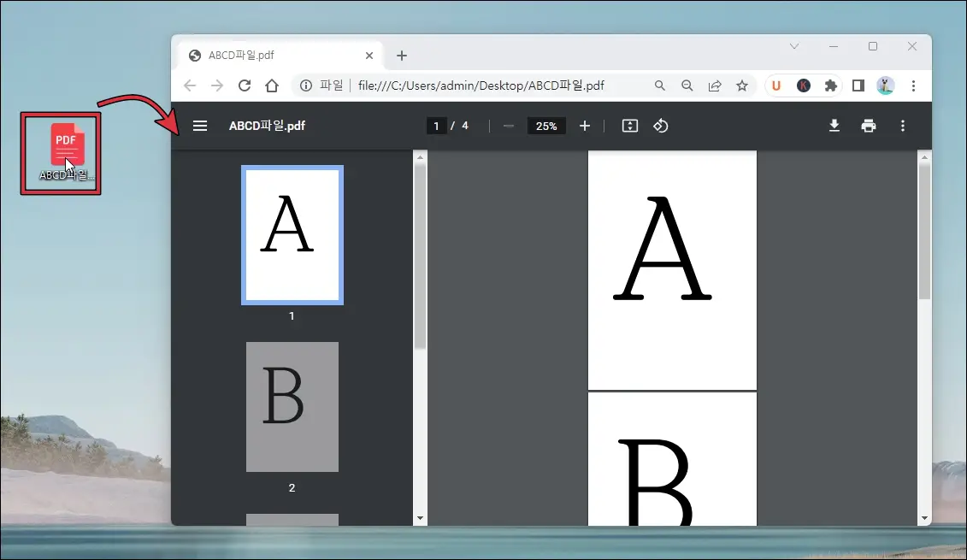Click the home button

coord(272,85)
